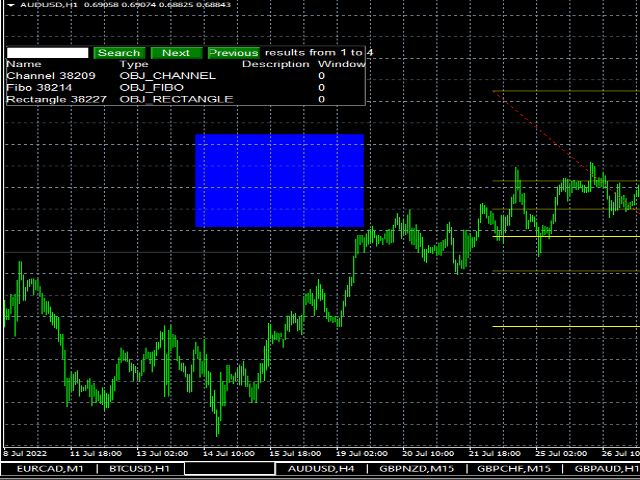Click the green Search button

tap(119, 53)
